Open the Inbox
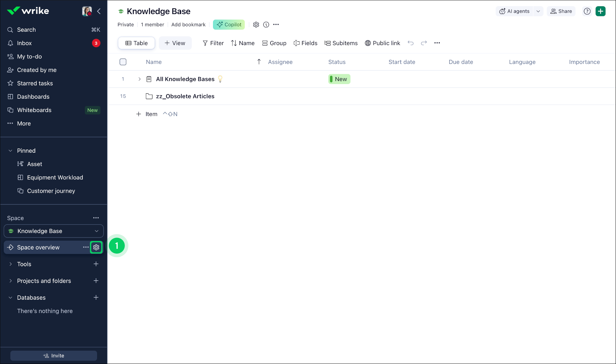 pos(54,43)
